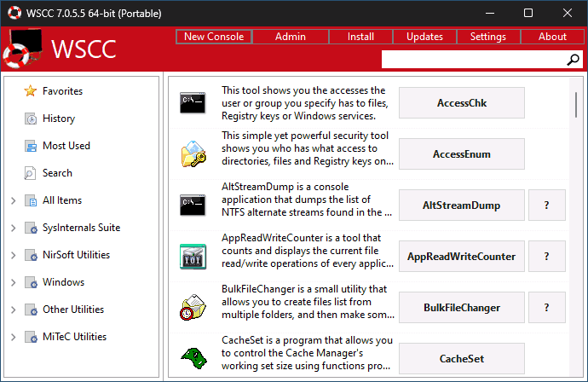Select MiTeC Utilities label
The width and height of the screenshot is (588, 382).
point(75,337)
